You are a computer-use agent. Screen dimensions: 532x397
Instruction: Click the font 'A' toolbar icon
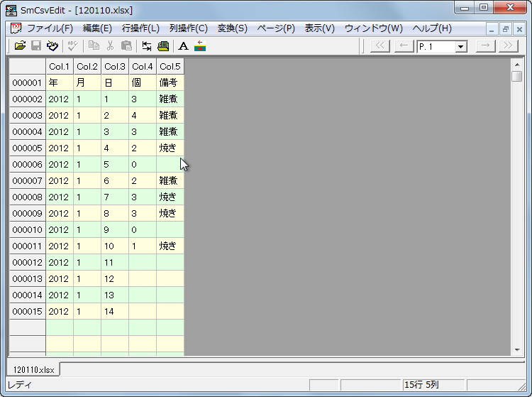tap(183, 46)
